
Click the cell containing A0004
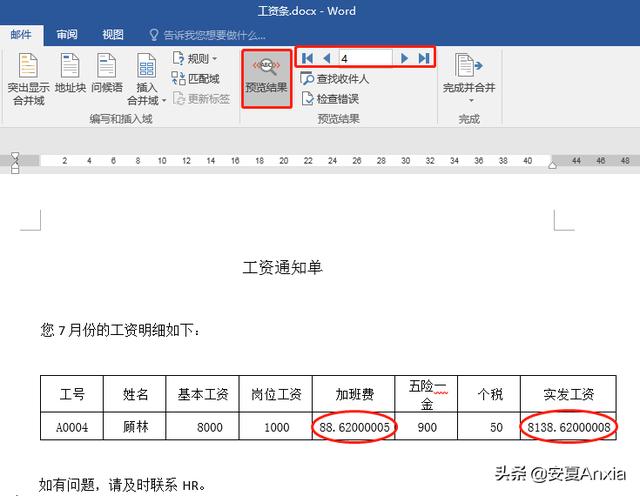click(x=72, y=427)
